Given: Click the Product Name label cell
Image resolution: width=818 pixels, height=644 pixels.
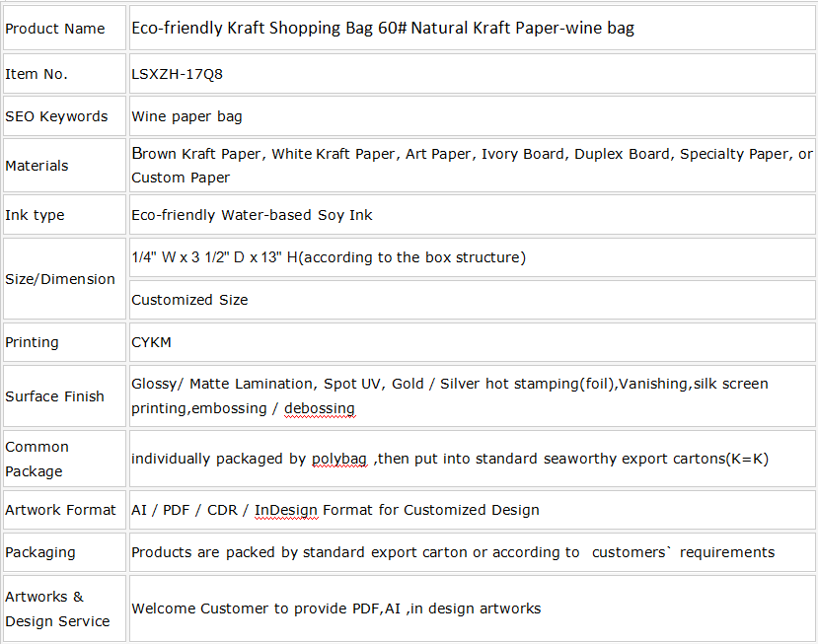Looking at the screenshot, I should pos(65,29).
